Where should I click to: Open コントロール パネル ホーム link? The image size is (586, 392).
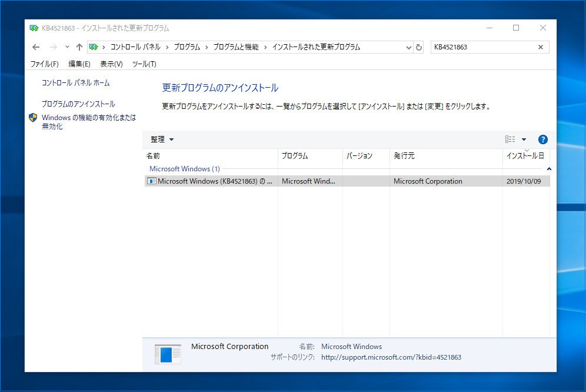pyautogui.click(x=75, y=82)
